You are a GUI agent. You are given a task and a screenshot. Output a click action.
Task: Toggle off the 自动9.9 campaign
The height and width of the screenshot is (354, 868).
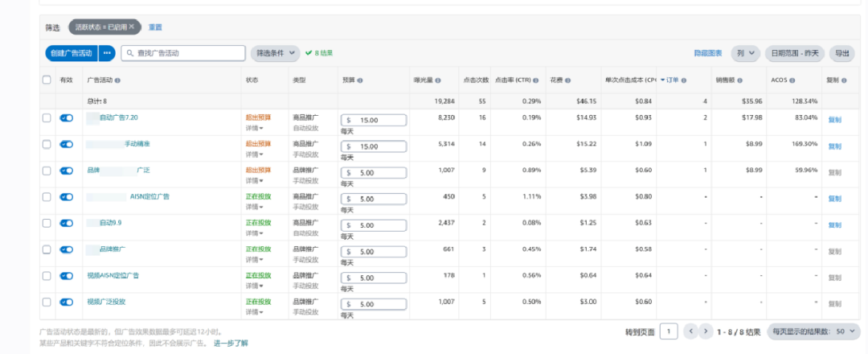(67, 223)
